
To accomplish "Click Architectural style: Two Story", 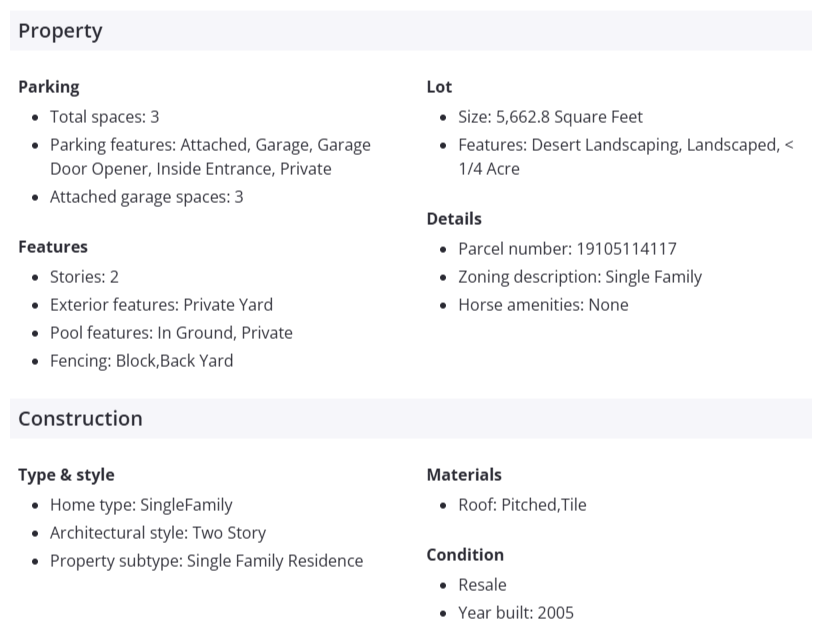I will coord(158,533).
